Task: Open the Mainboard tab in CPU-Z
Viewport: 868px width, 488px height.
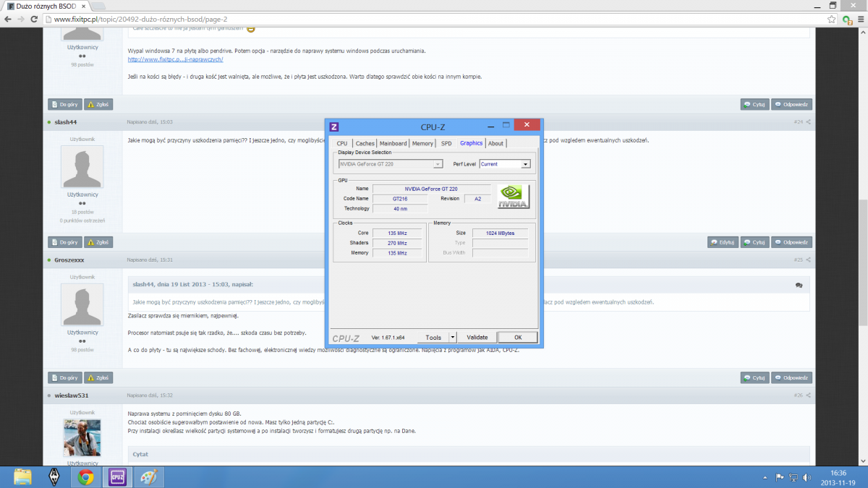Action: click(393, 143)
